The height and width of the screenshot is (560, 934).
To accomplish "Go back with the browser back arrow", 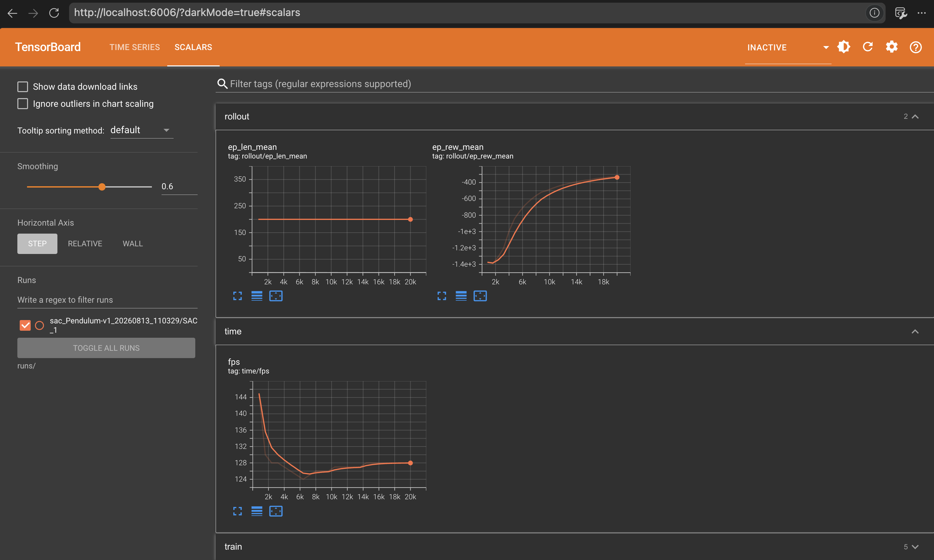I will 12,13.
